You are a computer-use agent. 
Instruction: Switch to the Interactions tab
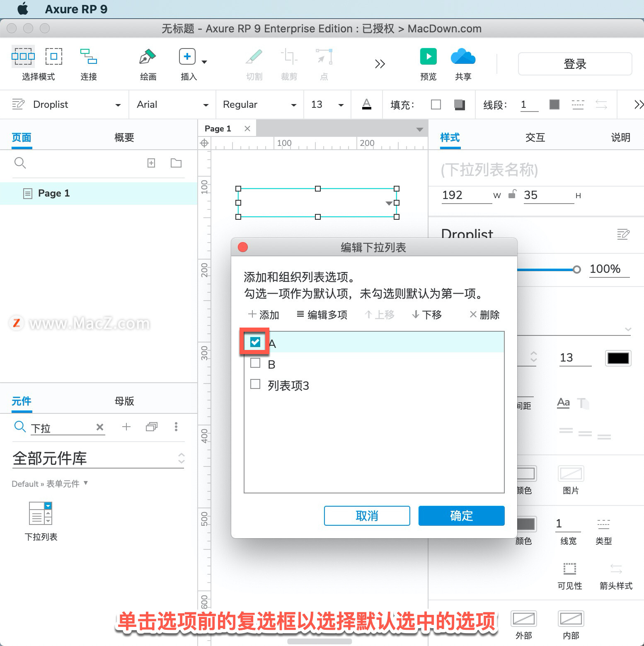click(535, 138)
